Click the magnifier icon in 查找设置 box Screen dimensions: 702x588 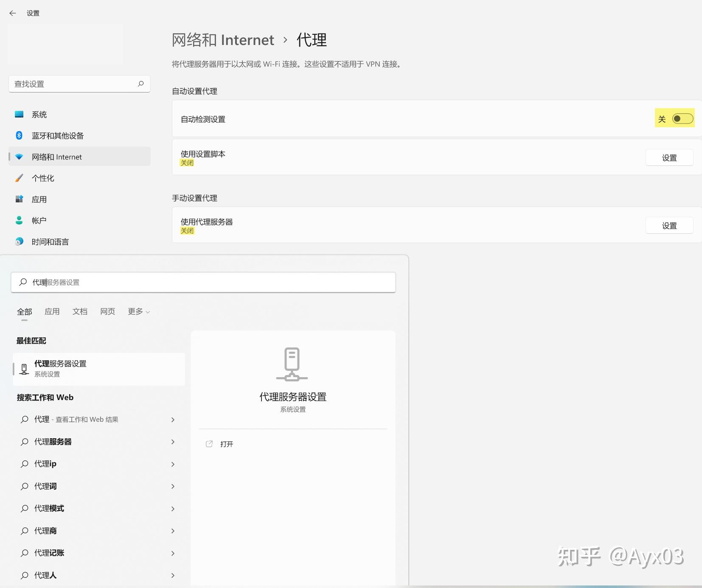(x=141, y=84)
